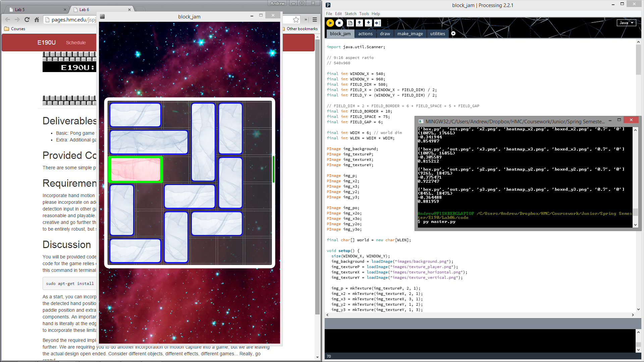644x362 pixels.
Task: Open the Tools menu in Processing
Action: pyautogui.click(x=364, y=14)
